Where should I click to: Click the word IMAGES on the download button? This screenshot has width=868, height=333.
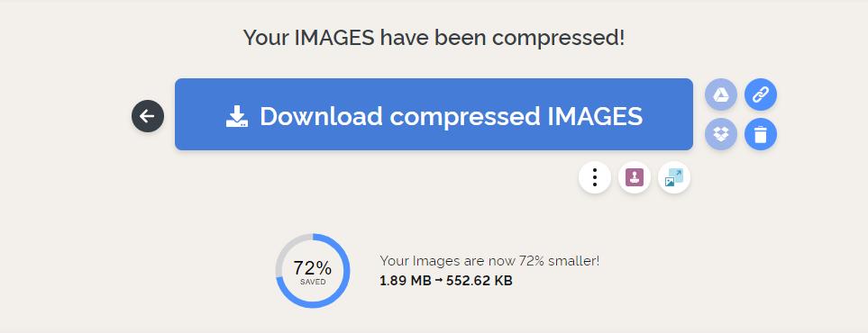(x=595, y=116)
